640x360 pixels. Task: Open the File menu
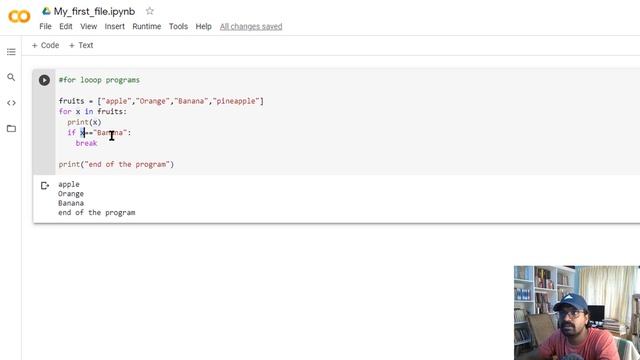coord(45,27)
